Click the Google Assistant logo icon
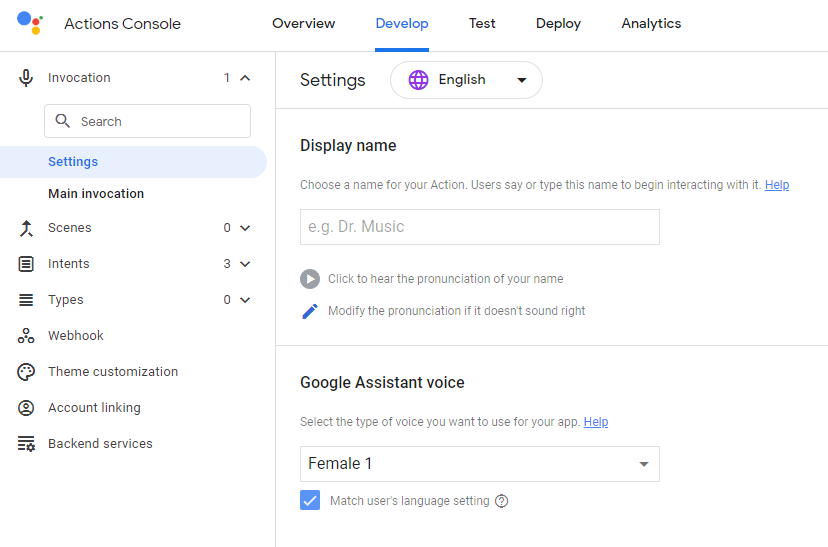Viewport: 828px width, 547px height. pos(30,23)
